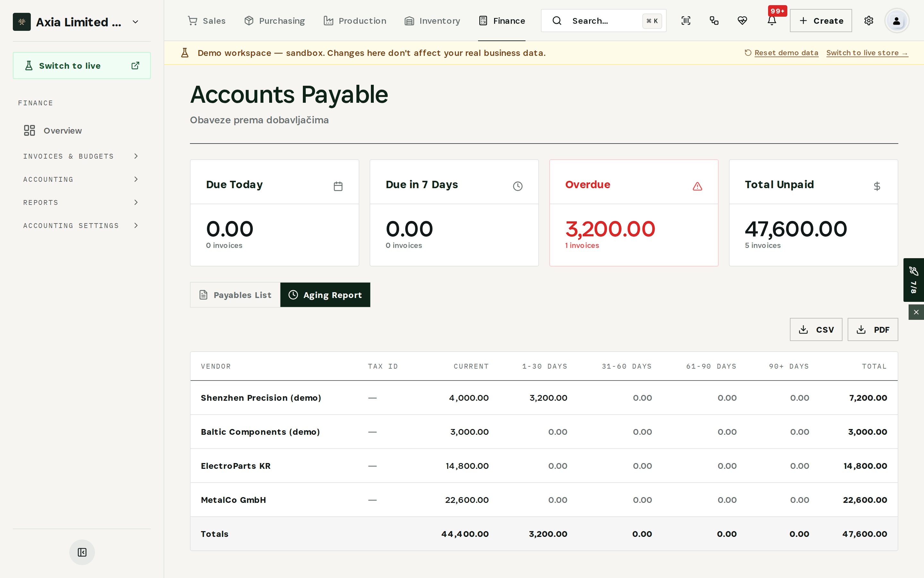Image resolution: width=924 pixels, height=578 pixels.
Task: Open the company switcher dropdown chevron
Action: [135, 22]
